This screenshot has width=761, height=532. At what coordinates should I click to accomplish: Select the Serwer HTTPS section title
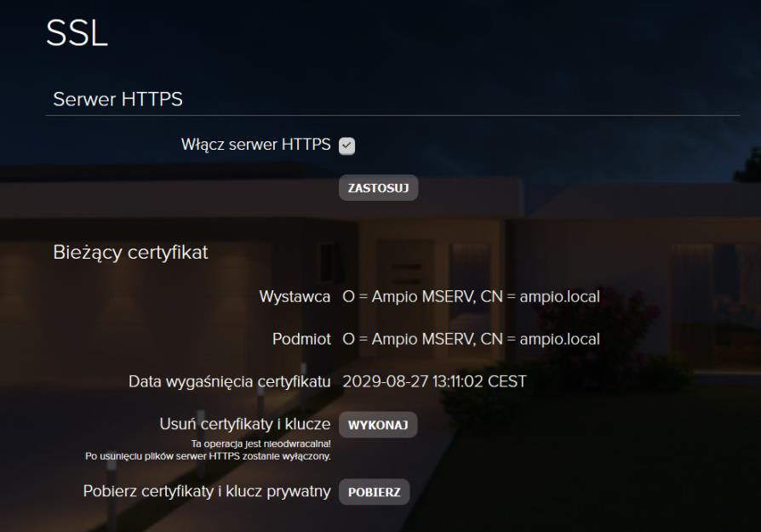pos(118,99)
